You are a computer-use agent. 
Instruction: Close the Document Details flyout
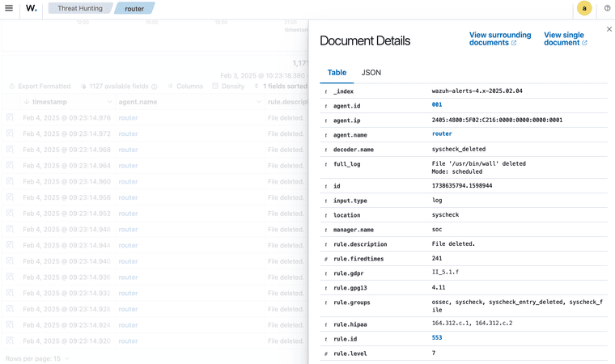609,29
